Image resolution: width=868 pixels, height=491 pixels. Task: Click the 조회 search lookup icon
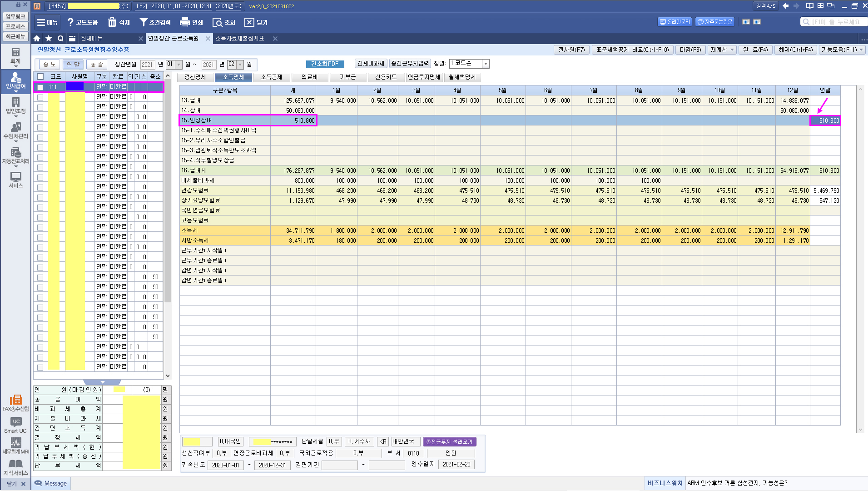pyautogui.click(x=218, y=22)
